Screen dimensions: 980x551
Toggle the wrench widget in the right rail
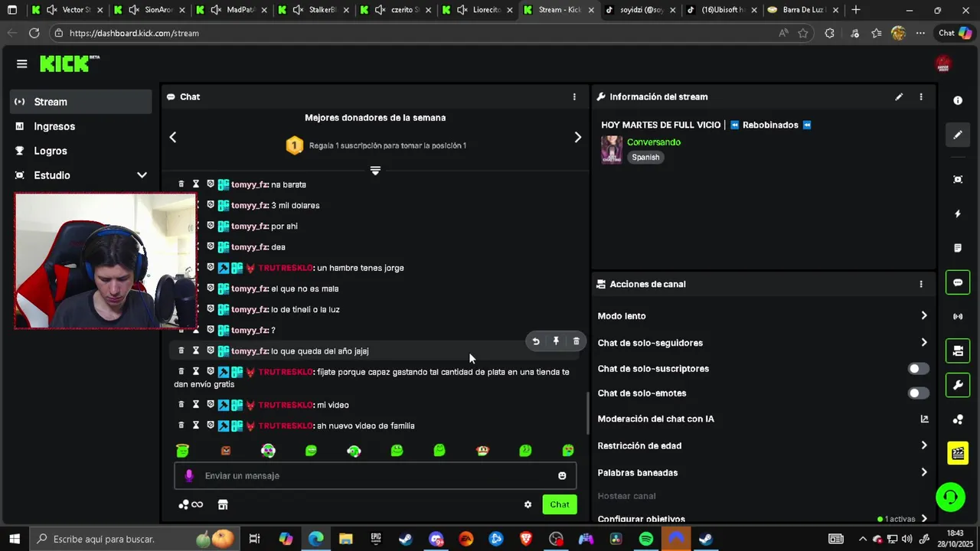(958, 385)
